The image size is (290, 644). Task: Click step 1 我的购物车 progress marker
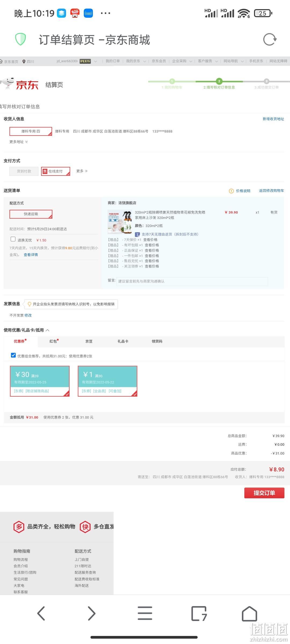click(x=172, y=81)
